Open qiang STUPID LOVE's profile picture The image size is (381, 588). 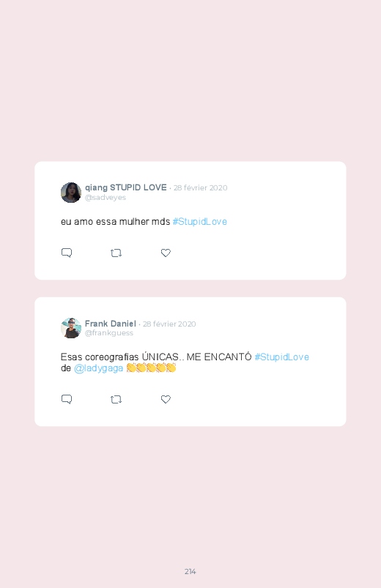click(71, 193)
